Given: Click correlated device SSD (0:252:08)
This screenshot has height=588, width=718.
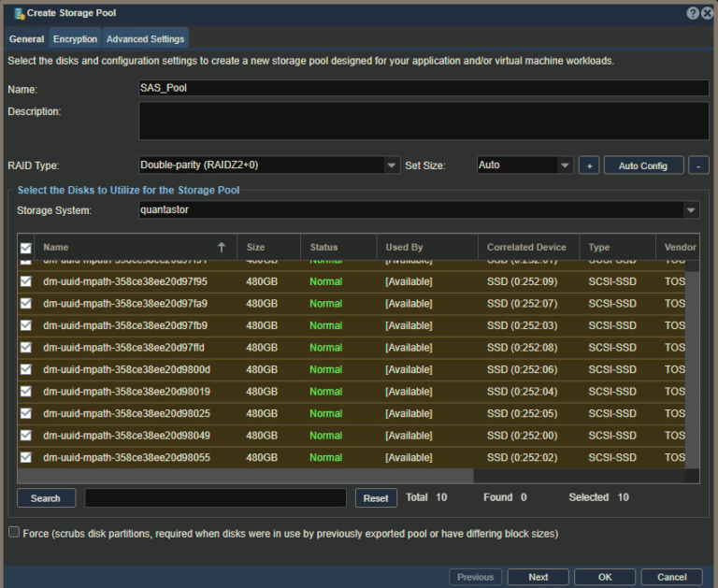Looking at the screenshot, I should click(x=522, y=348).
